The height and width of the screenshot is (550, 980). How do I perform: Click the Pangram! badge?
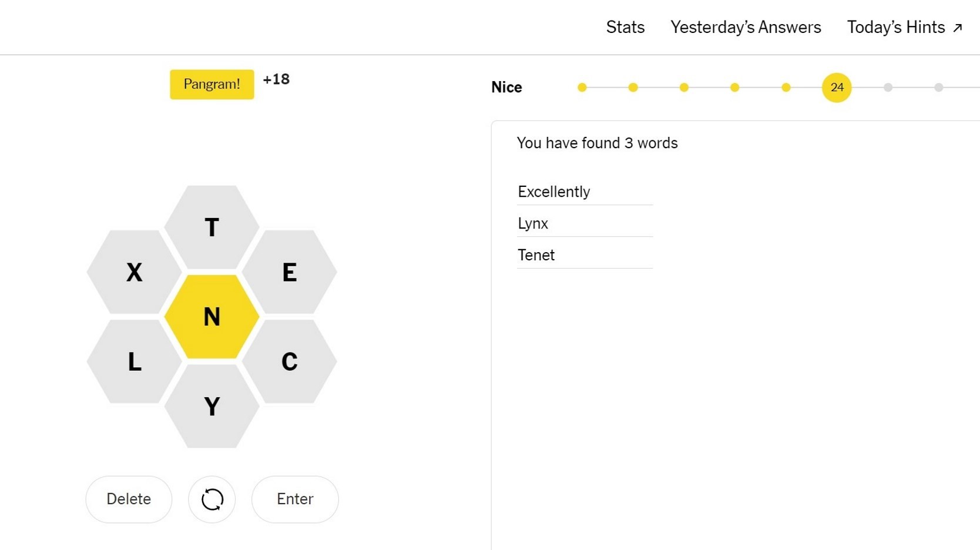[211, 84]
